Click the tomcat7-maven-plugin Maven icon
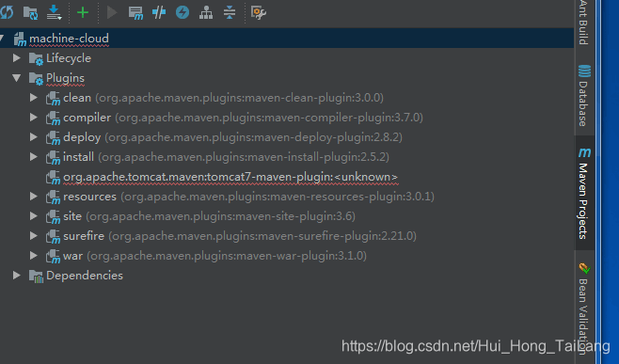Viewport: 619px width, 364px height. [x=53, y=177]
